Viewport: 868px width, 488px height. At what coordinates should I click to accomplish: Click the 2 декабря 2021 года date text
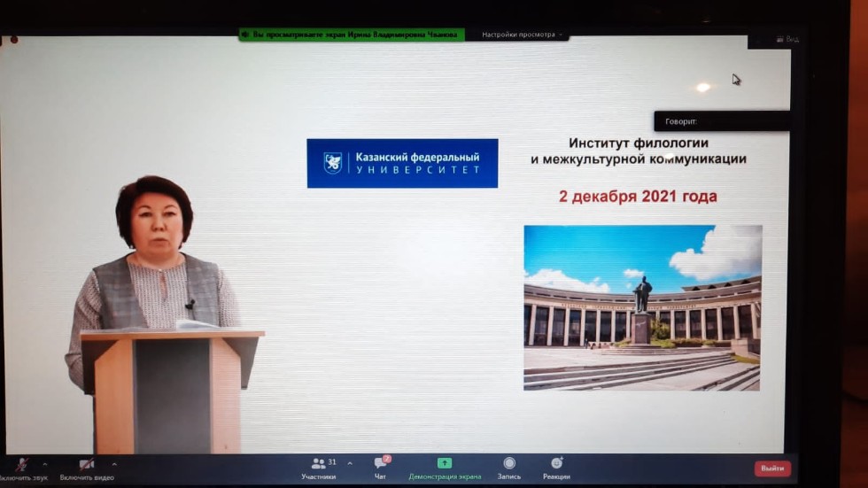point(638,197)
